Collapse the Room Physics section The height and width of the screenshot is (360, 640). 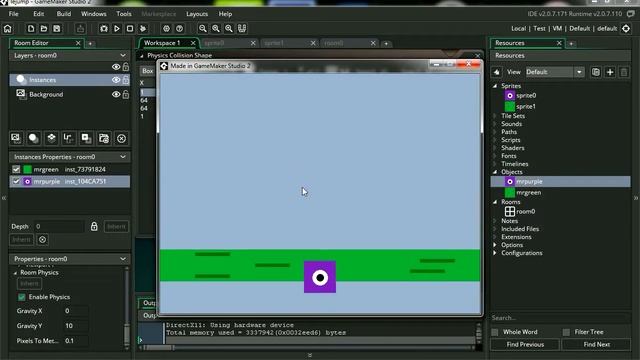coord(16,273)
